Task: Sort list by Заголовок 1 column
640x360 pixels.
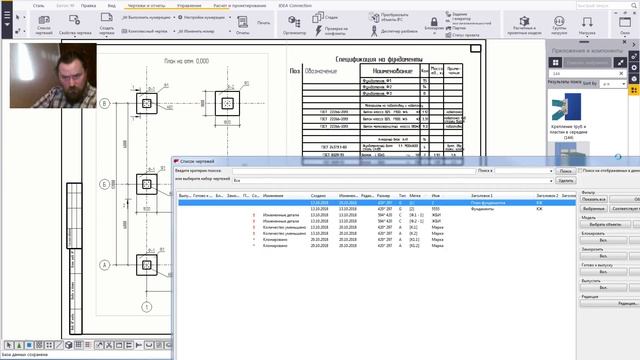Action: point(482,196)
